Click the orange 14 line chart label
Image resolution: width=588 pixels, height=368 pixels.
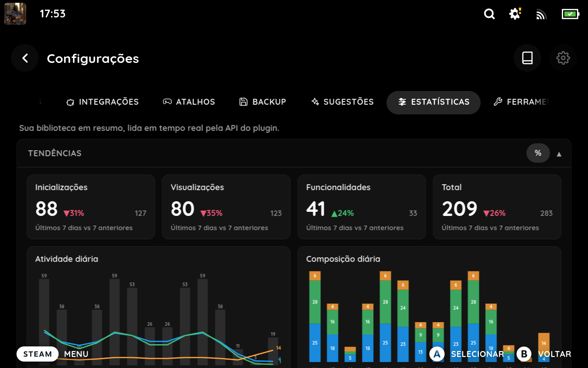tap(279, 348)
